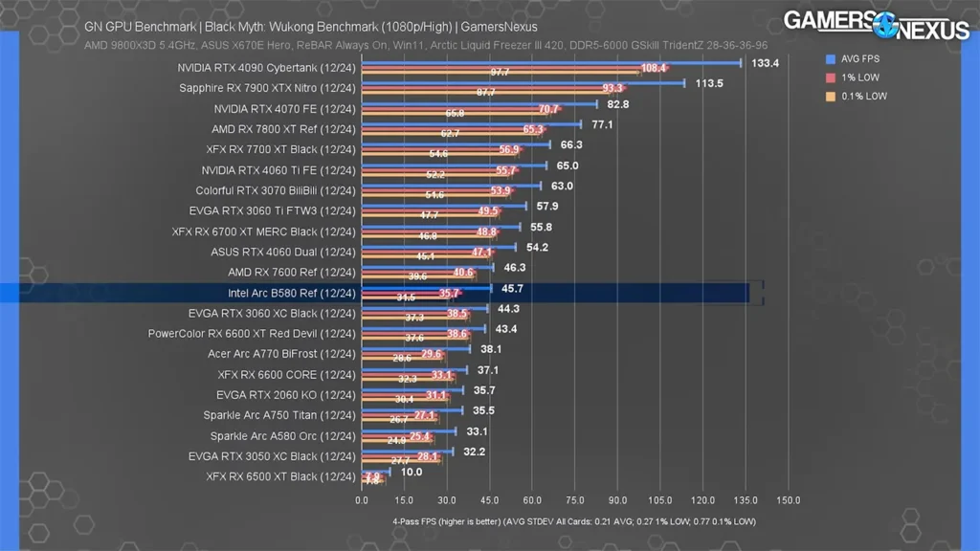Select the 77.1 average FPS value
Screen dimensions: 980x551
pos(602,125)
